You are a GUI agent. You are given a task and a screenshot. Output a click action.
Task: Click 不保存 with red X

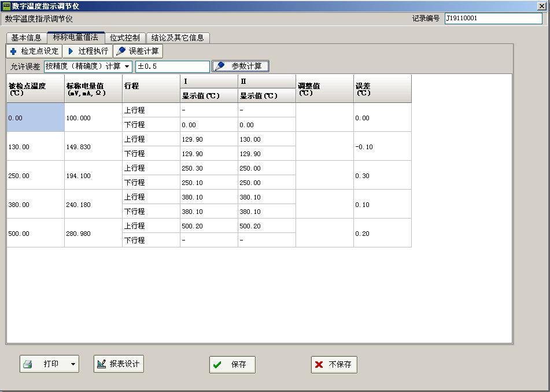pyautogui.click(x=334, y=365)
